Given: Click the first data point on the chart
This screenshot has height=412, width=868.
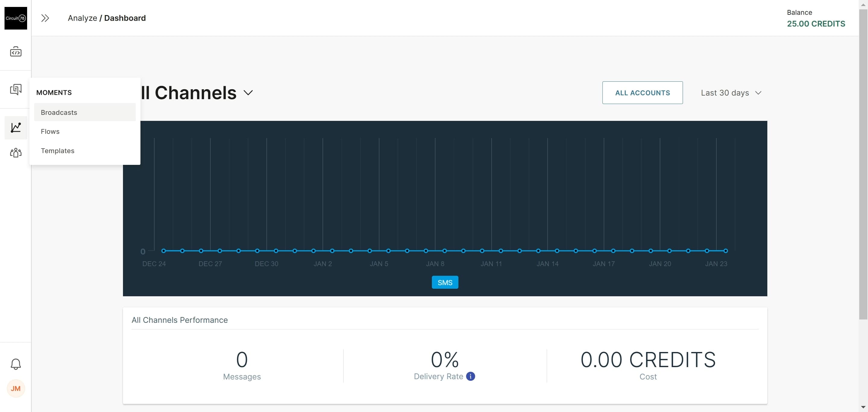Looking at the screenshot, I should tap(163, 251).
